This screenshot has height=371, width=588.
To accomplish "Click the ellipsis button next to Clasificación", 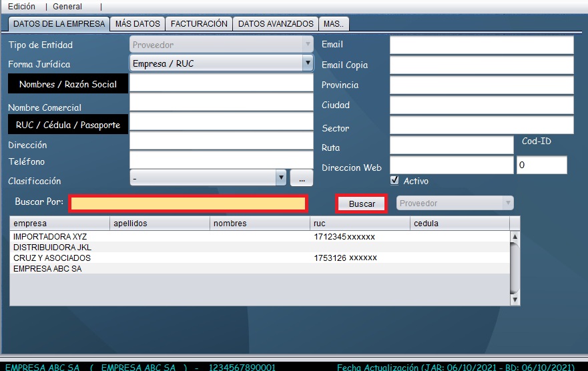I will click(301, 178).
